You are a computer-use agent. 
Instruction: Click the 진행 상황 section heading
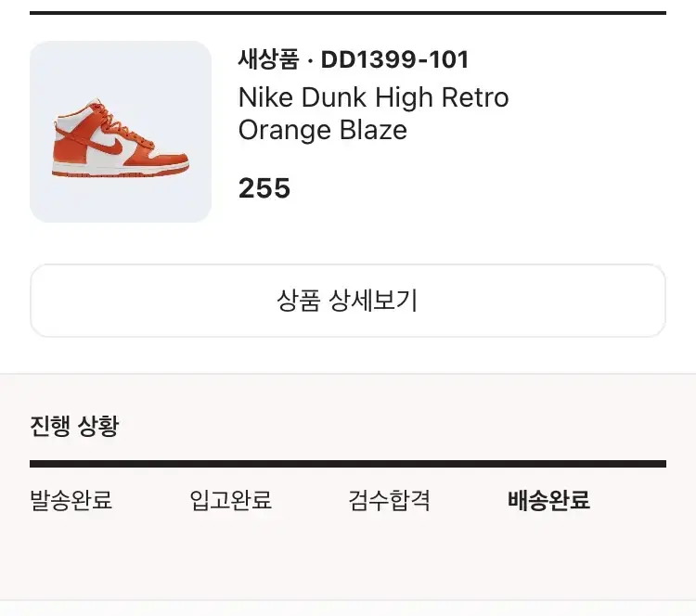pyautogui.click(x=74, y=426)
